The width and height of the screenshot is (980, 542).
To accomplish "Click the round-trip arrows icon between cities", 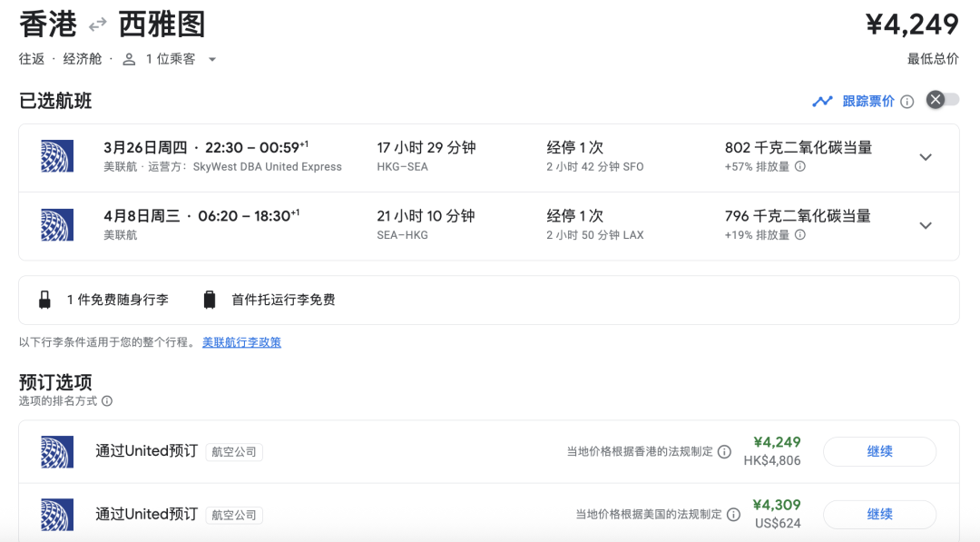I will tap(97, 25).
